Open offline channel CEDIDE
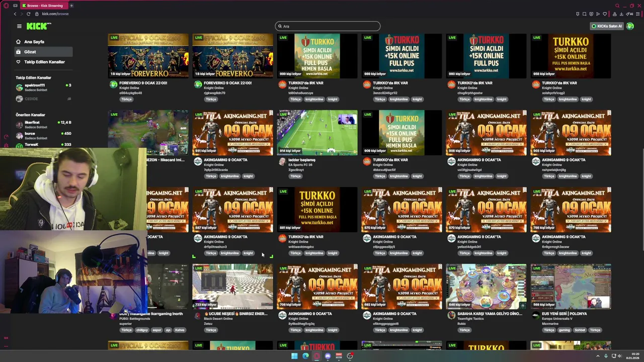The height and width of the screenshot is (362, 644). pos(43,99)
